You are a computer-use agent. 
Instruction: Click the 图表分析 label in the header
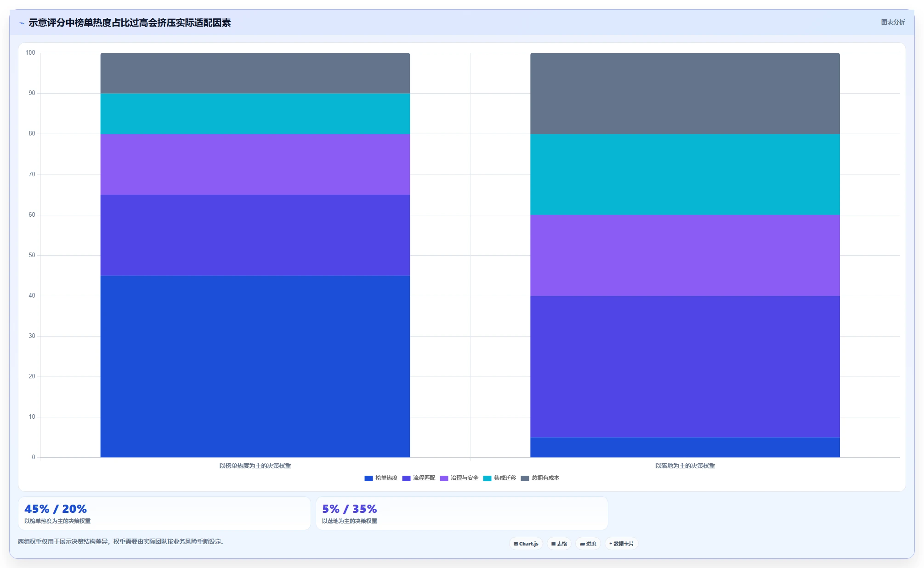tap(893, 22)
